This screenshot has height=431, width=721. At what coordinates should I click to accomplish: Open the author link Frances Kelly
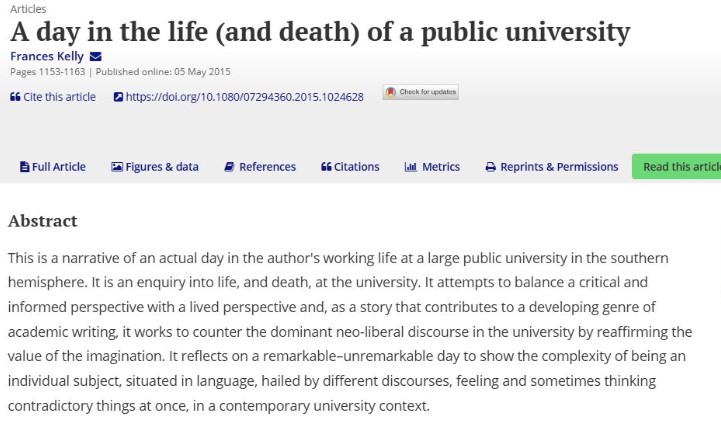[x=46, y=56]
